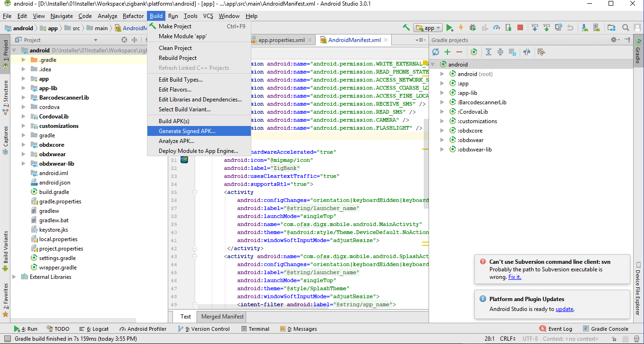Select Build APK(s) menu entry
The image size is (644, 344).
pos(199,121)
